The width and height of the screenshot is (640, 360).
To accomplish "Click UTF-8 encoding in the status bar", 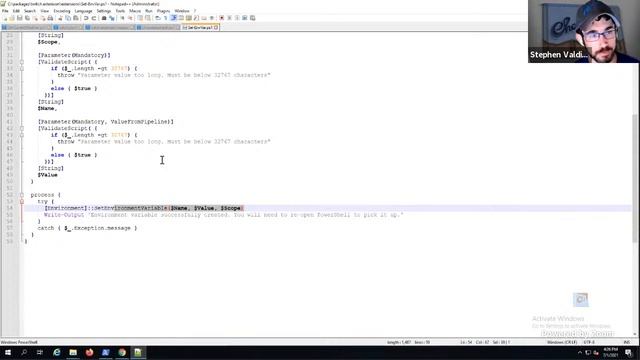I will coord(589,342).
